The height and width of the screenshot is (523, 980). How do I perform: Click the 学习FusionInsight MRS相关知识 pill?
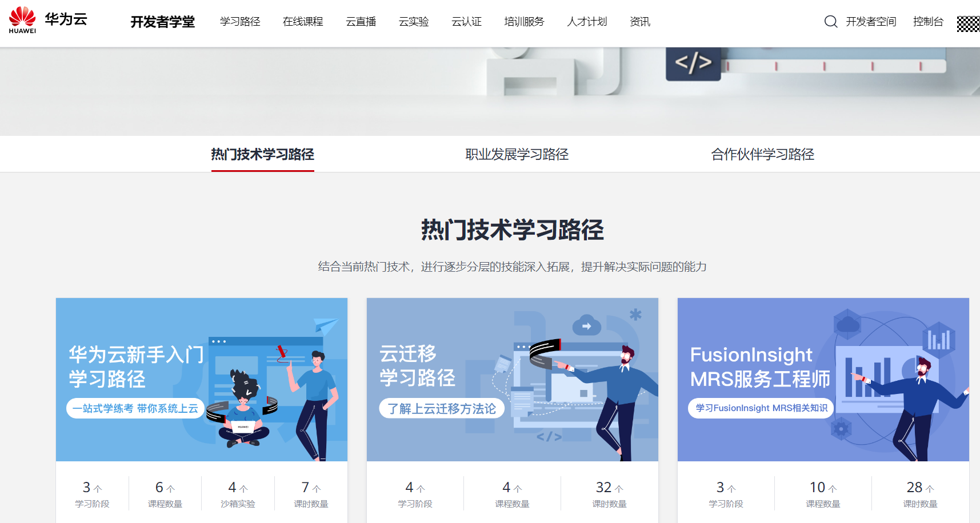[761, 408]
